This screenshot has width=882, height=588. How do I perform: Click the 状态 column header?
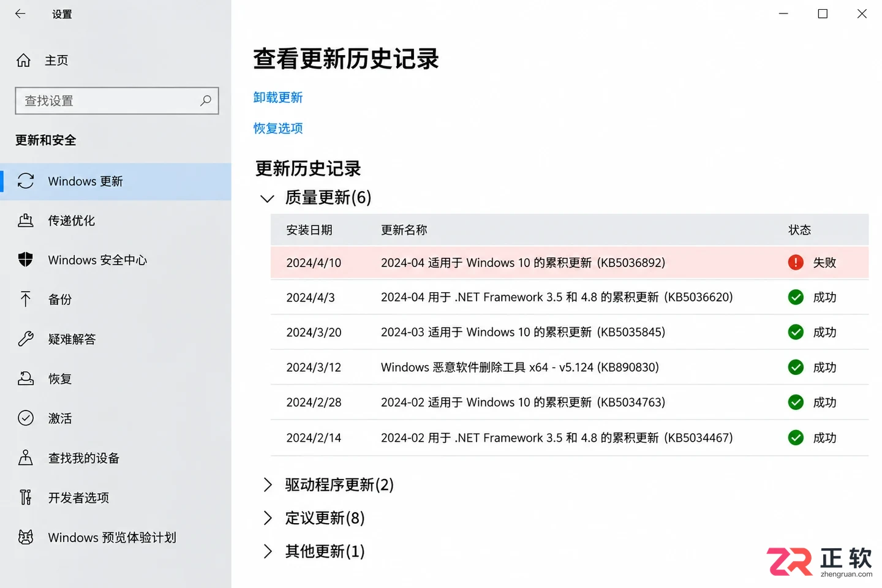[799, 230]
